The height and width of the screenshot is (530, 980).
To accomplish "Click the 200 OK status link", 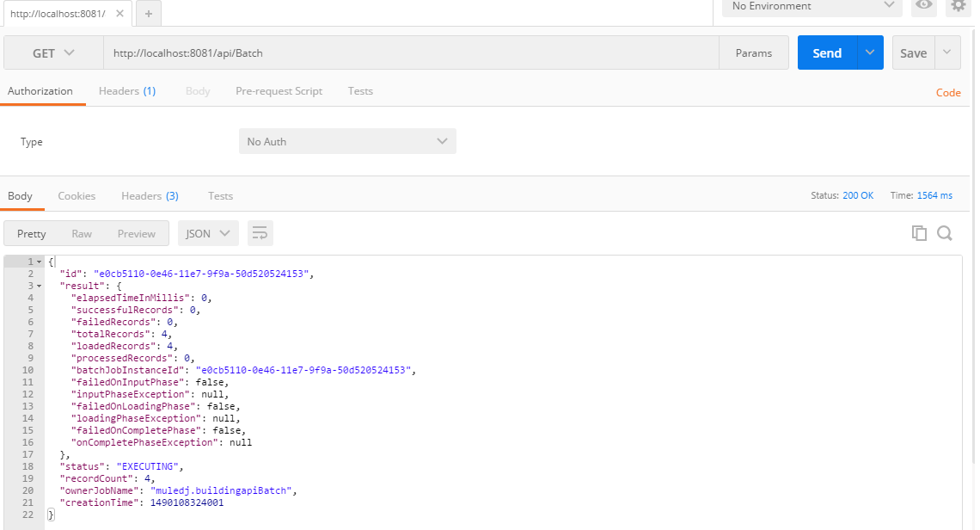I will click(857, 195).
